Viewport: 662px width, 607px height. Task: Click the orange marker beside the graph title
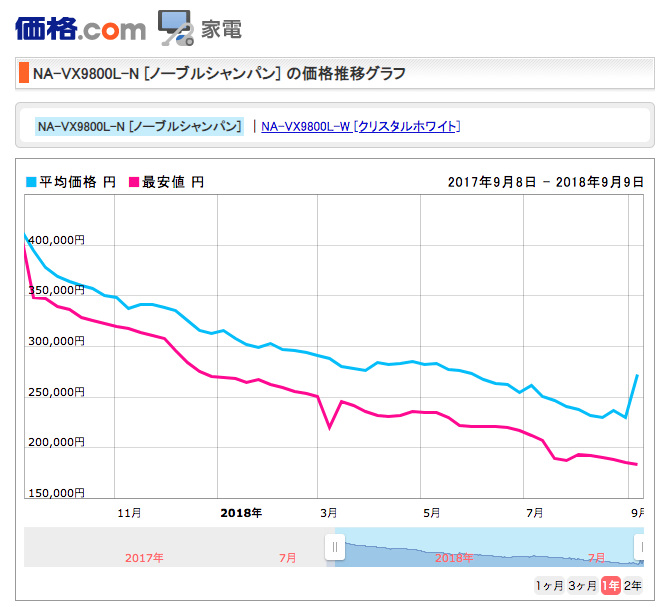[x=23, y=73]
